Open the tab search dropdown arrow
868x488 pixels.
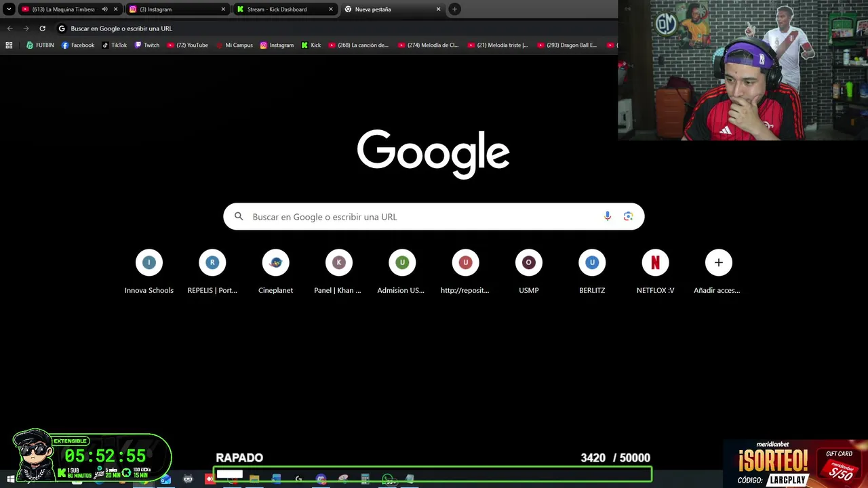[9, 9]
